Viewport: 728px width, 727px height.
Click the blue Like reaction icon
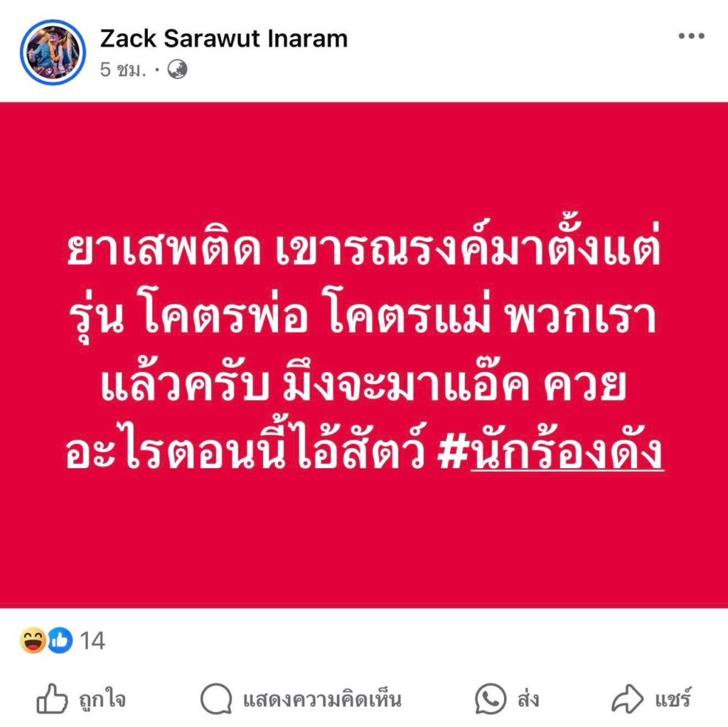(x=60, y=640)
